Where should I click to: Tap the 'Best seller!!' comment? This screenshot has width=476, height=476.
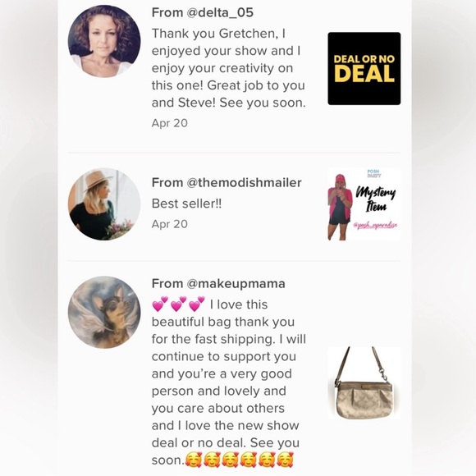[186, 204]
